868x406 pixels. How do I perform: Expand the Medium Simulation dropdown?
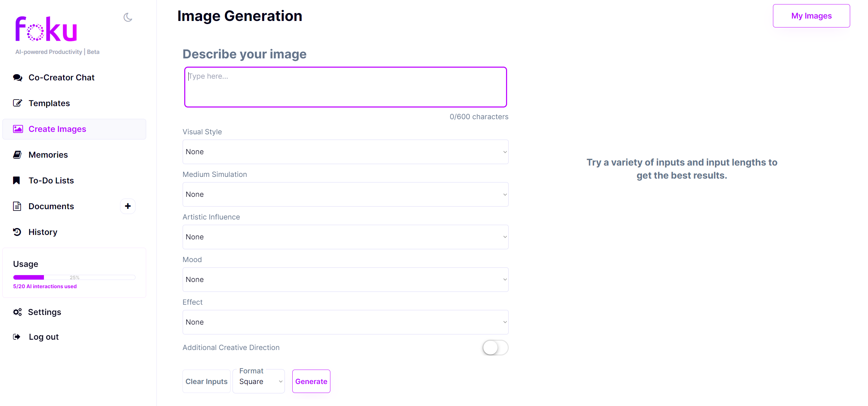pyautogui.click(x=345, y=194)
